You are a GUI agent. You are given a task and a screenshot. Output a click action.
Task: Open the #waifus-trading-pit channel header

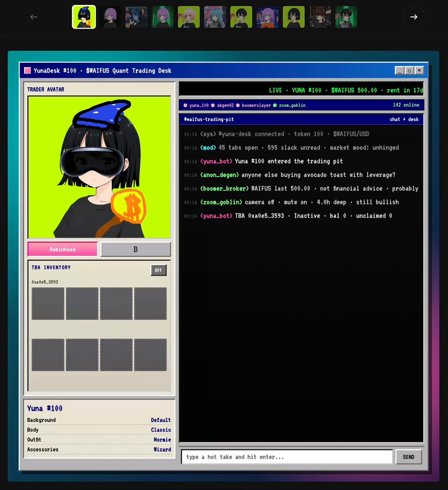coord(209,119)
